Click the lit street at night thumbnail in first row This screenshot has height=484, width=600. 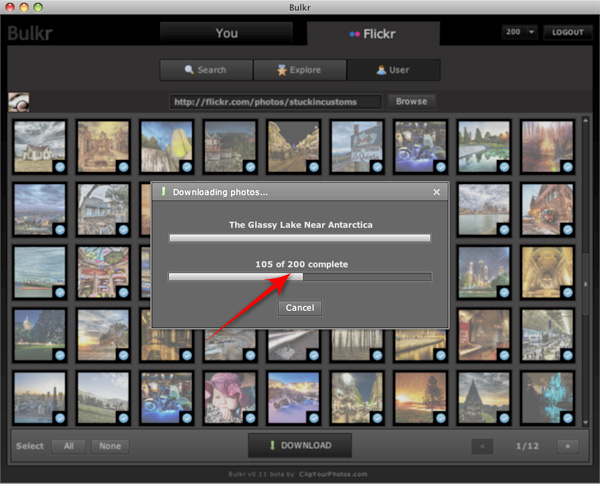coord(293,147)
